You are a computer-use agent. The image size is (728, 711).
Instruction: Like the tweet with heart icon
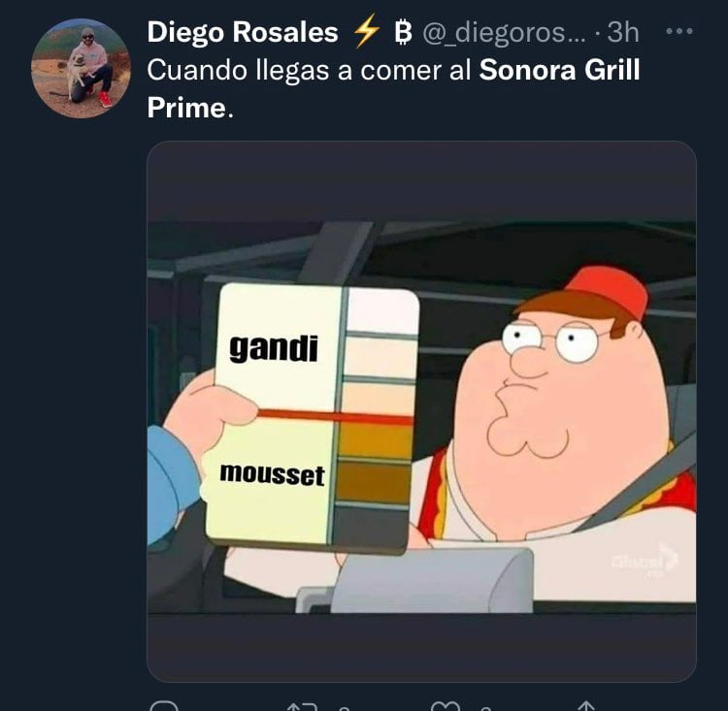(x=445, y=707)
